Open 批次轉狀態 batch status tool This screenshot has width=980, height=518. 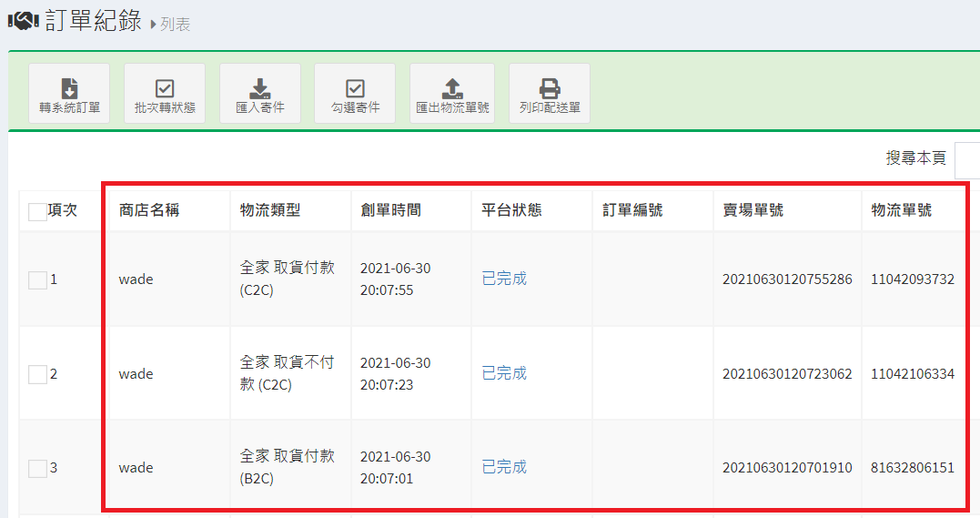[x=165, y=94]
